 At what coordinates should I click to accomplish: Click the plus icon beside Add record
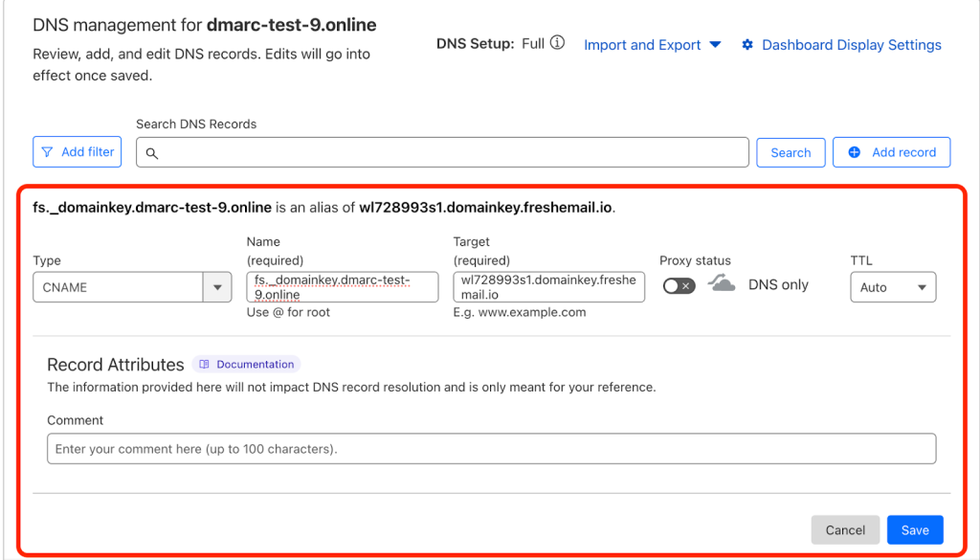(x=855, y=152)
